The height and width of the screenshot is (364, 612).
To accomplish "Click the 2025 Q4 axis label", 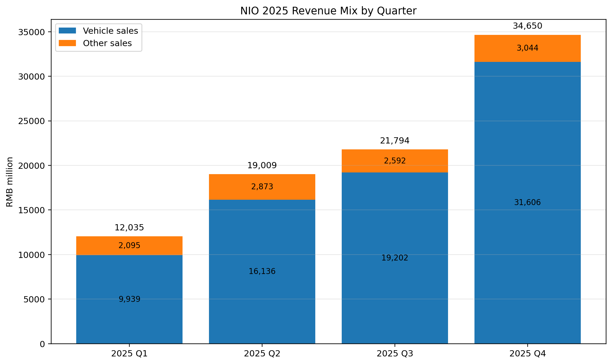I will (x=527, y=354).
